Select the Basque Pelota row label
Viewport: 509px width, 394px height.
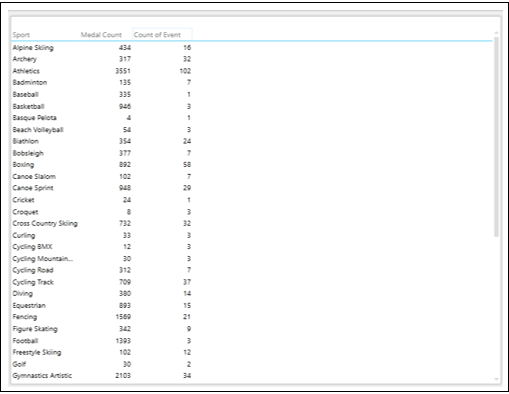click(x=35, y=118)
